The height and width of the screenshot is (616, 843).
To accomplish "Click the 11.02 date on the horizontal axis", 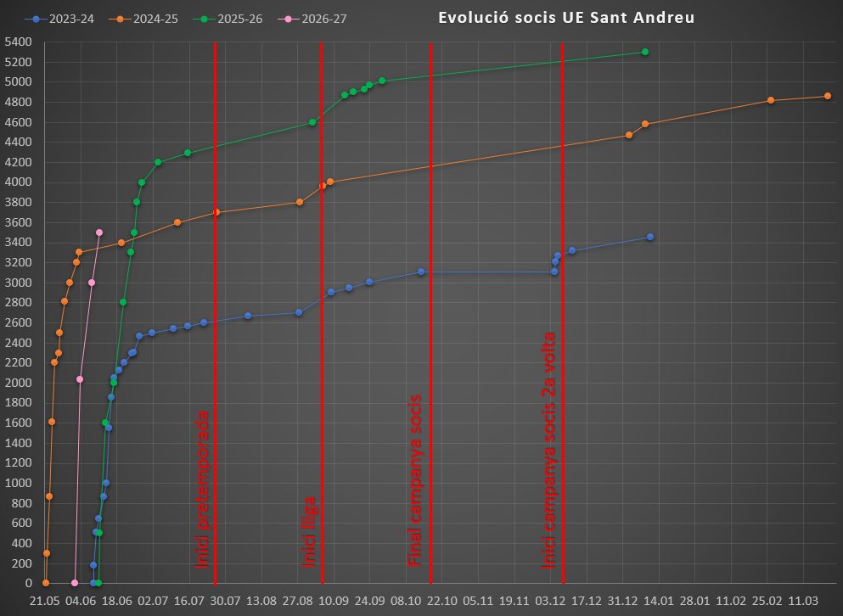I will [x=731, y=601].
